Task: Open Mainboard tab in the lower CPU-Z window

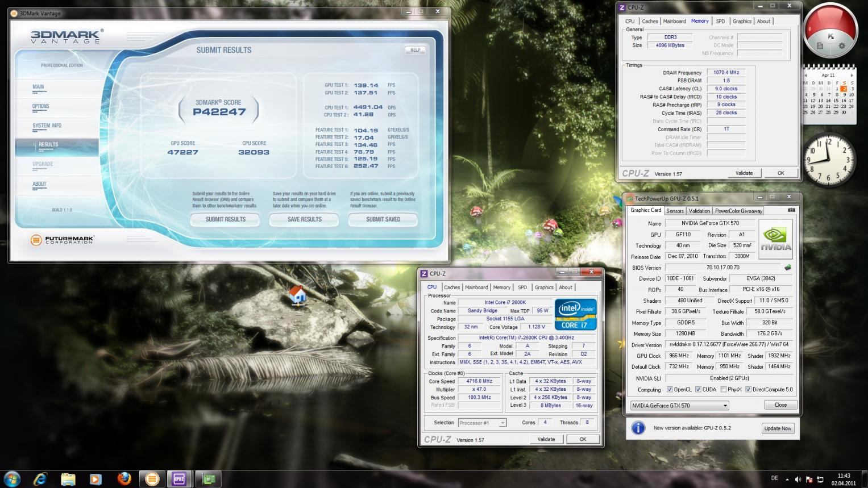Action: click(476, 287)
